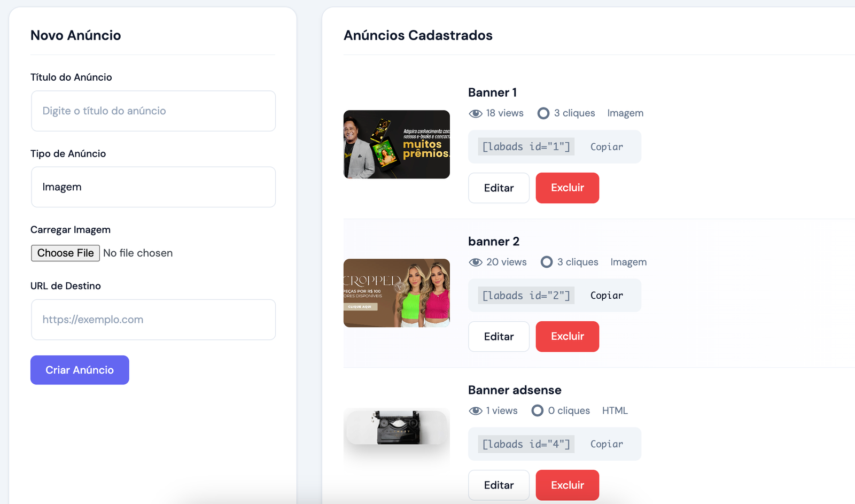Click the eye views icon for Banner adsense
Viewport: 855px width, 504px height.
click(x=476, y=411)
